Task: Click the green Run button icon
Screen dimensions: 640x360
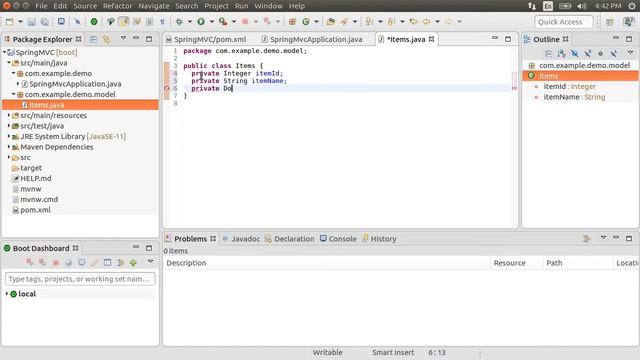Action: [201, 22]
